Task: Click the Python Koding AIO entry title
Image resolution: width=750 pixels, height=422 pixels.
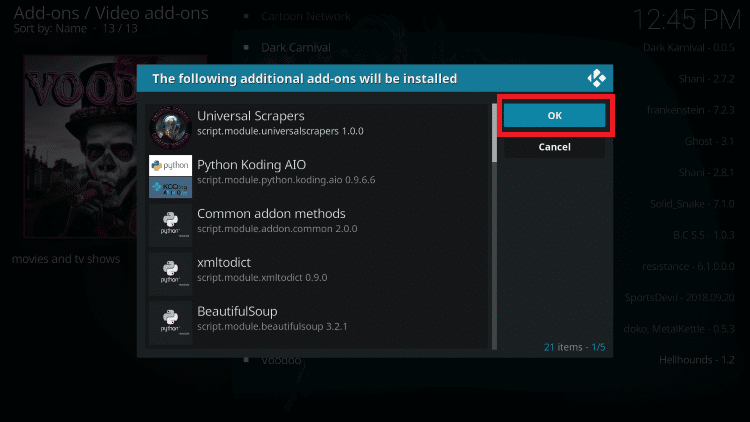Action: 252,165
